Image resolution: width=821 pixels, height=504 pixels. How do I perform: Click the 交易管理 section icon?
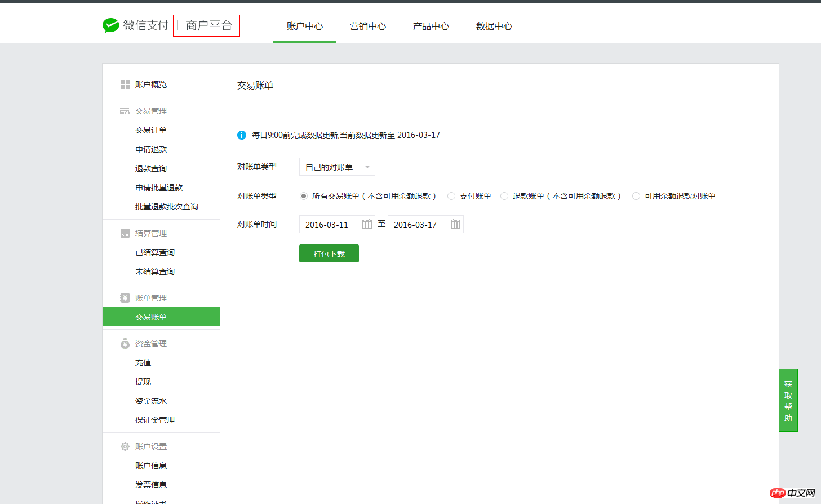point(125,111)
